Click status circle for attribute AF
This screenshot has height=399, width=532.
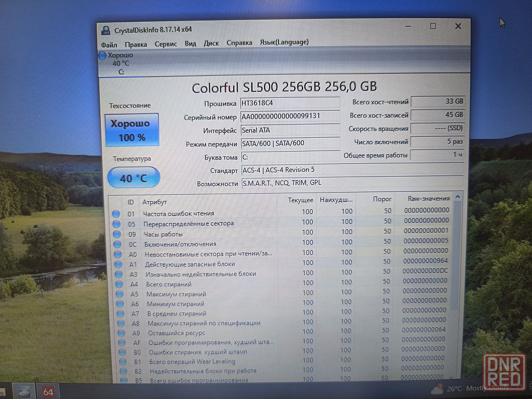pos(122,343)
